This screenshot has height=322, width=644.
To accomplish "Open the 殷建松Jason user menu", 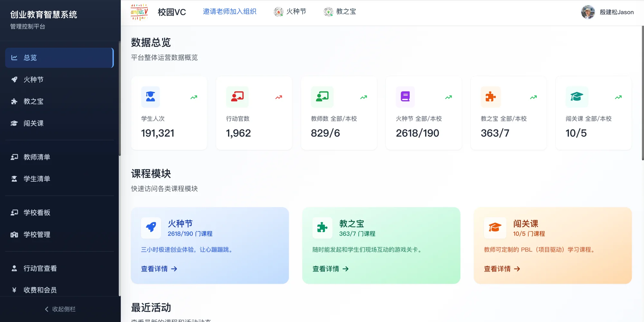I will pos(617,12).
